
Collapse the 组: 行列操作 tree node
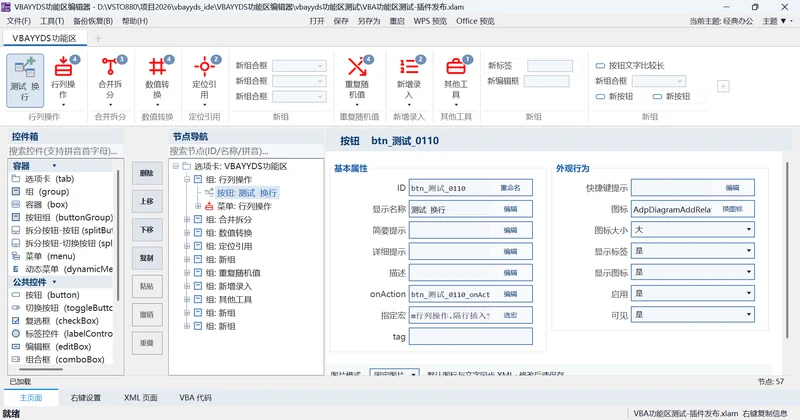point(187,180)
